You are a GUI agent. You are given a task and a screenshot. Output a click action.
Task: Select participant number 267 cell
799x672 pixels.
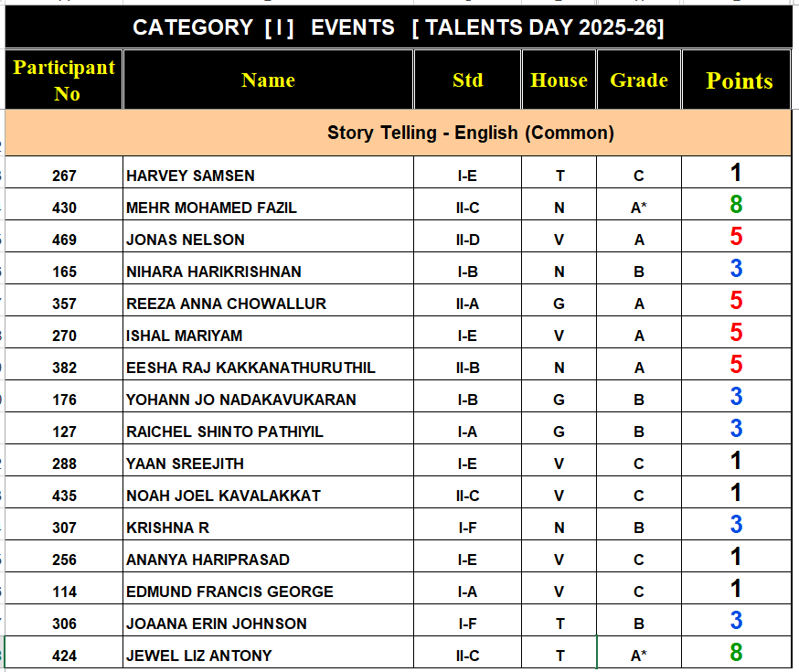(x=64, y=173)
